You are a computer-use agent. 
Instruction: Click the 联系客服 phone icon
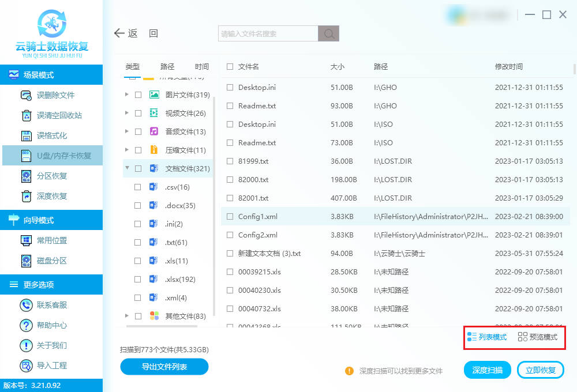click(x=27, y=305)
